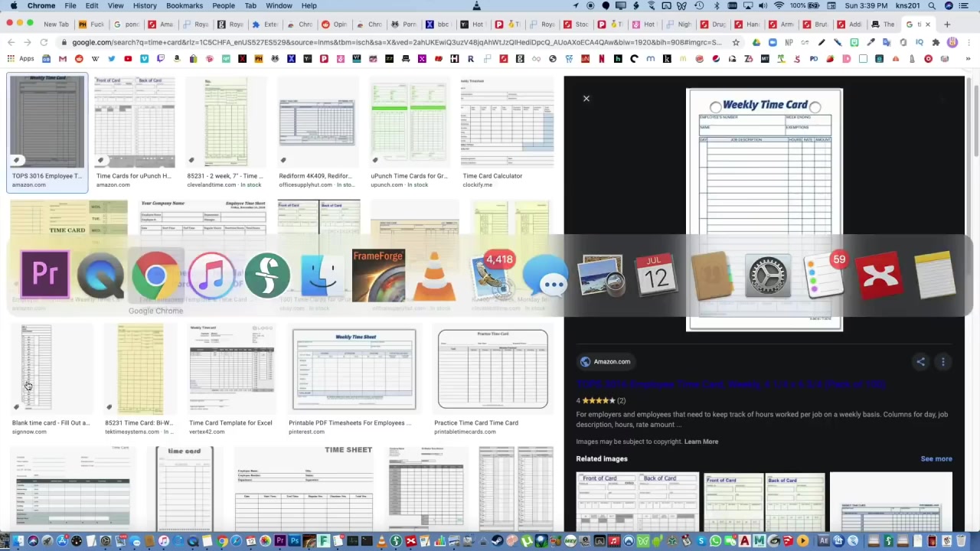Close the image preview panel
Image resolution: width=980 pixels, height=551 pixels.
(x=586, y=98)
